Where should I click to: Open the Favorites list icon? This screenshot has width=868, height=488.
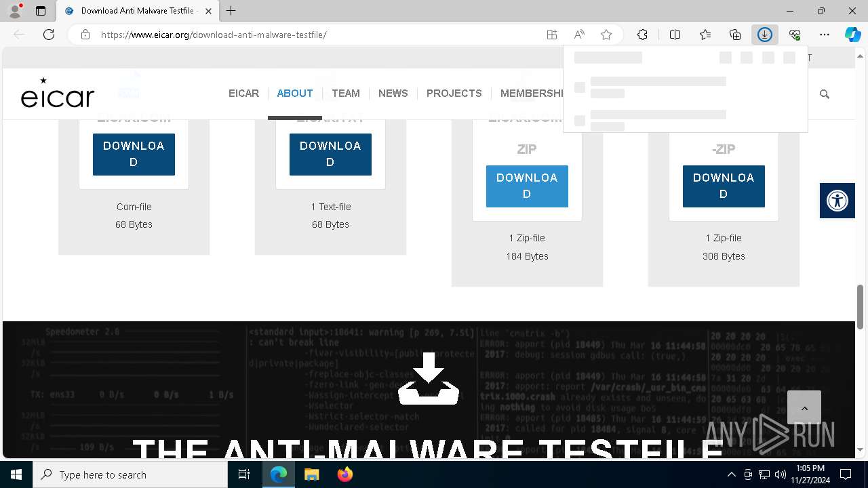pos(705,35)
